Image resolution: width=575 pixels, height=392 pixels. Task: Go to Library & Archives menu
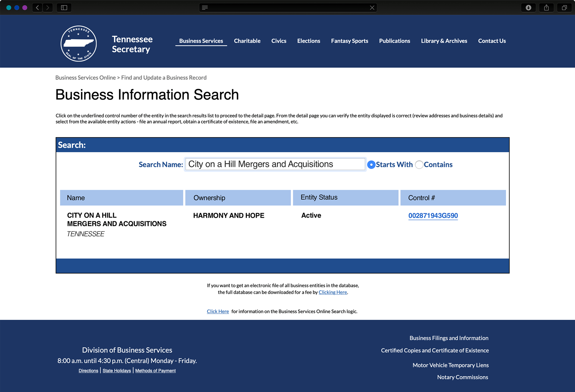(x=444, y=41)
